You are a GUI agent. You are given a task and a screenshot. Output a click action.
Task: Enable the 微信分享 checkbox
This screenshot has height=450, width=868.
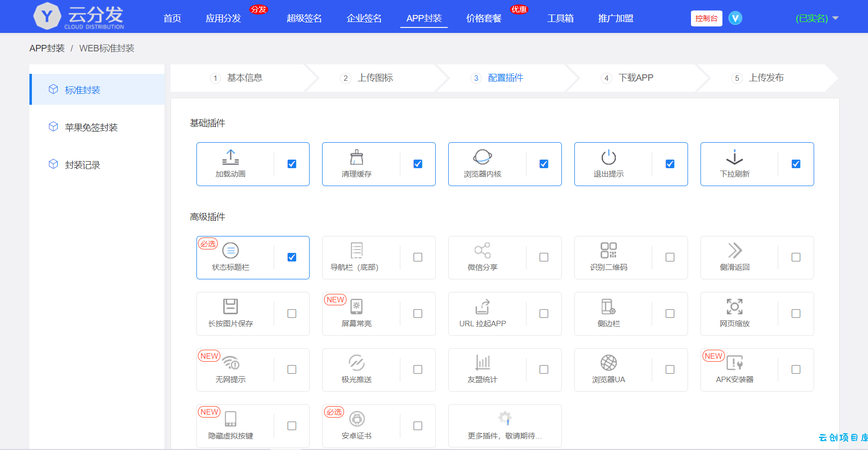[x=544, y=257]
